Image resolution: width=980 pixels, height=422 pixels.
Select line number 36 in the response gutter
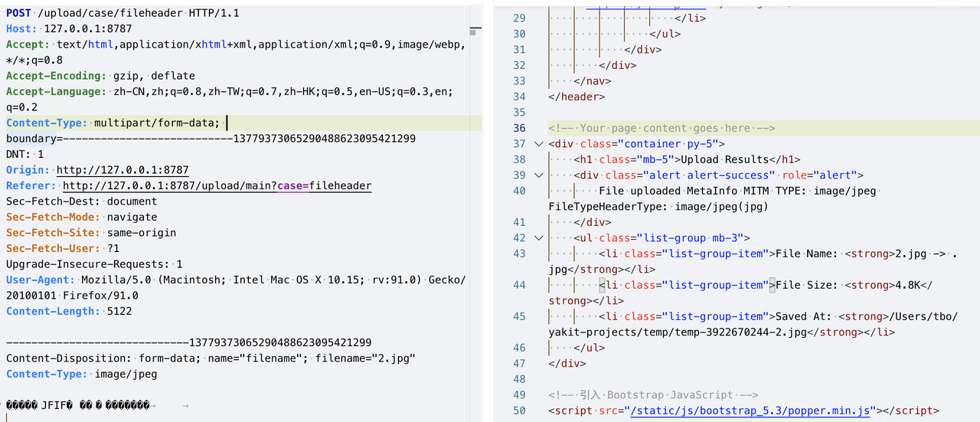(519, 128)
